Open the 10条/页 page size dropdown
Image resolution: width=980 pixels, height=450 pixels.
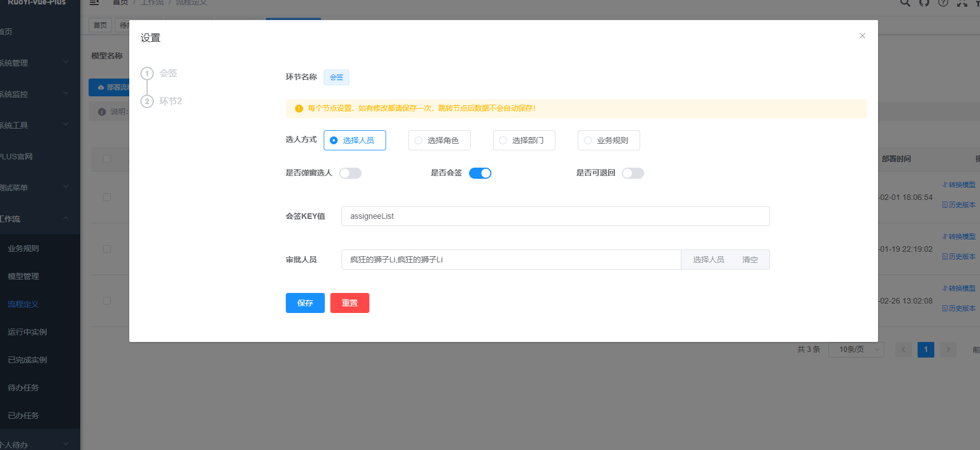click(856, 349)
